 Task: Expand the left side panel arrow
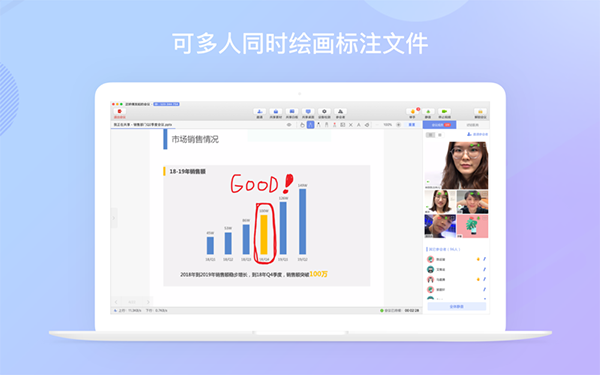coord(113,218)
